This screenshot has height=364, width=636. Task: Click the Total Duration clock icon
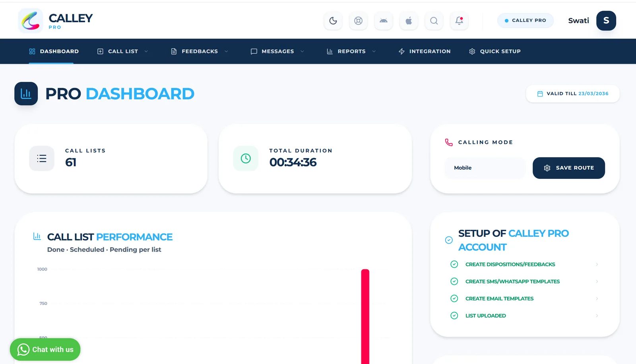246,159
